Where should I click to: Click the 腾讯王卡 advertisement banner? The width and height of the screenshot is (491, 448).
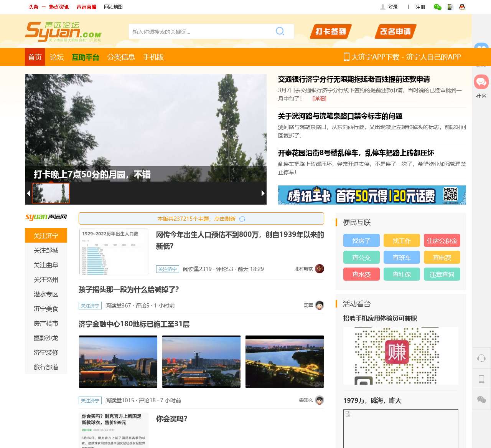point(372,195)
